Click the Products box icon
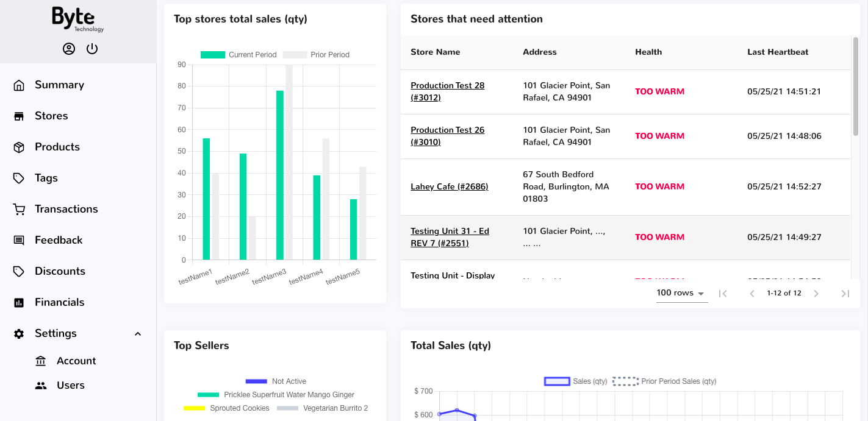 pos(19,147)
